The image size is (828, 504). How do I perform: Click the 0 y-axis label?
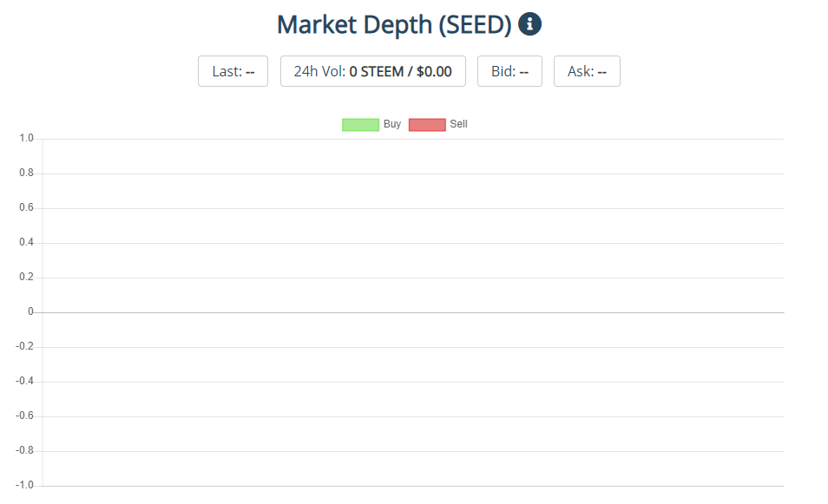click(30, 311)
